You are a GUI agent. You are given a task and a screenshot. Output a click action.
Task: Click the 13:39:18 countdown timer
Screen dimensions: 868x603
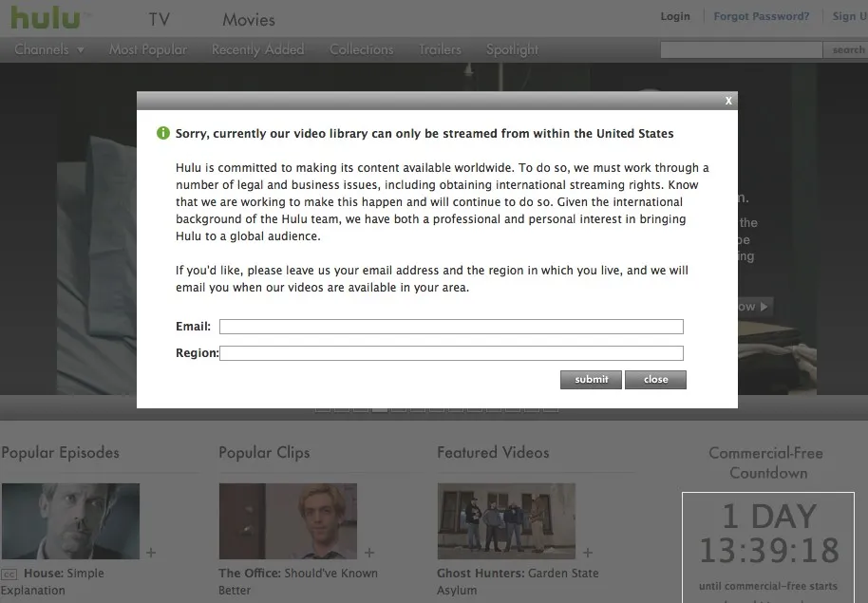coord(769,551)
